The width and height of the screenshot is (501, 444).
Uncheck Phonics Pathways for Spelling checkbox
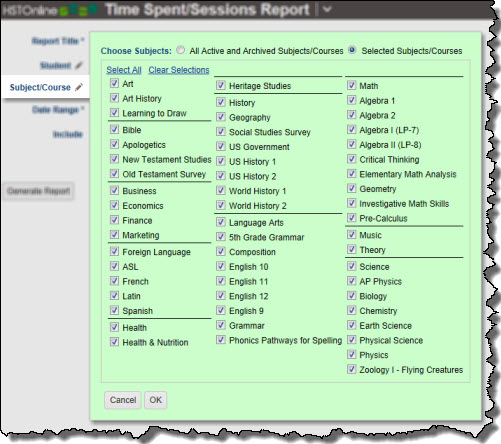pyautogui.click(x=220, y=340)
